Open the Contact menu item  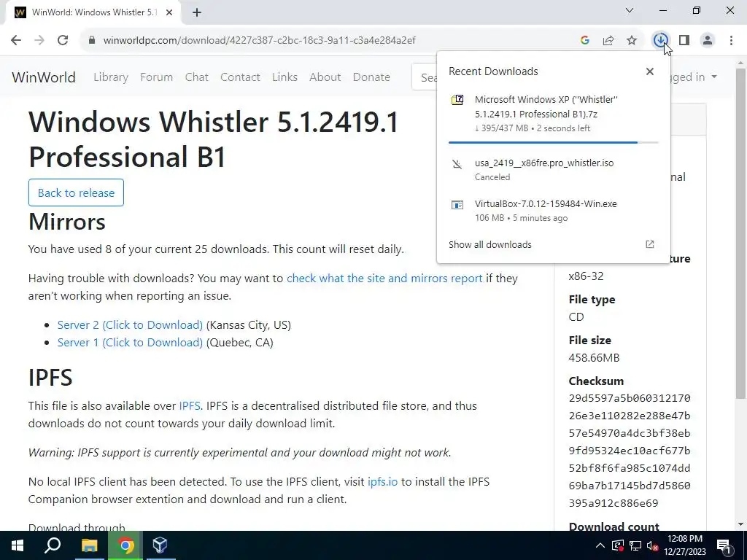240,77
